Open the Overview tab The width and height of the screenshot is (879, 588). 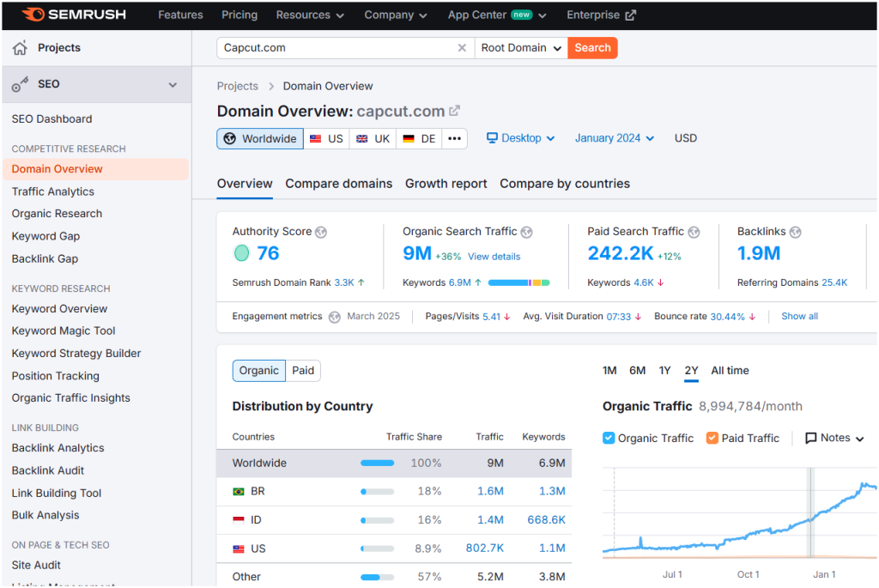(x=245, y=184)
